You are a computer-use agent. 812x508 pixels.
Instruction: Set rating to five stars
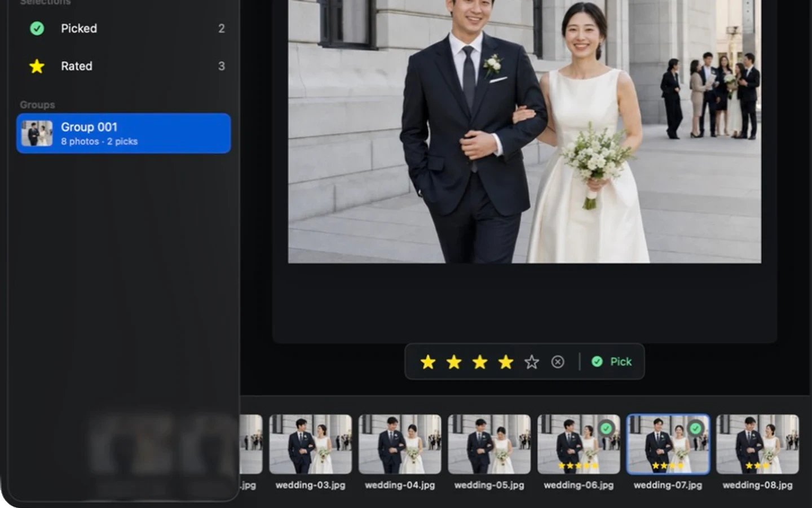(532, 362)
